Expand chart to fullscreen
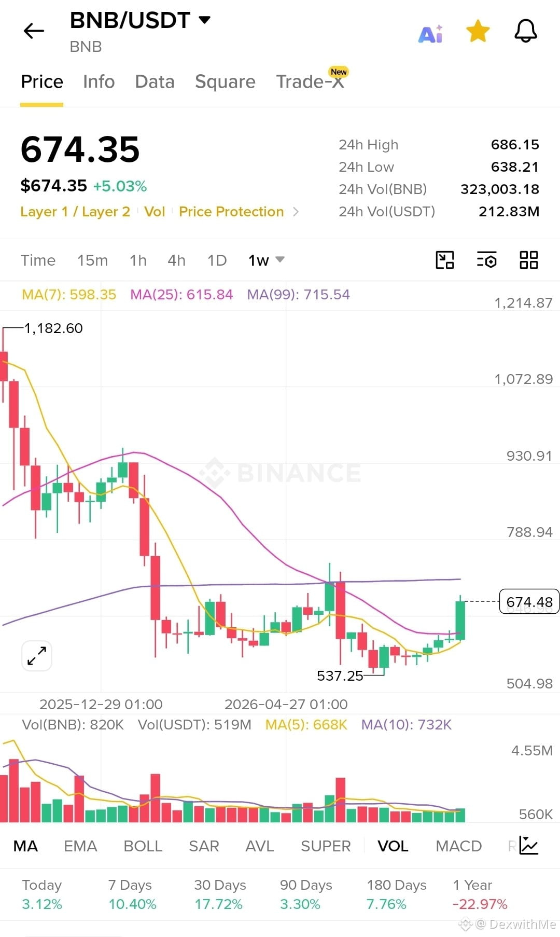This screenshot has height=937, width=560. [x=37, y=656]
